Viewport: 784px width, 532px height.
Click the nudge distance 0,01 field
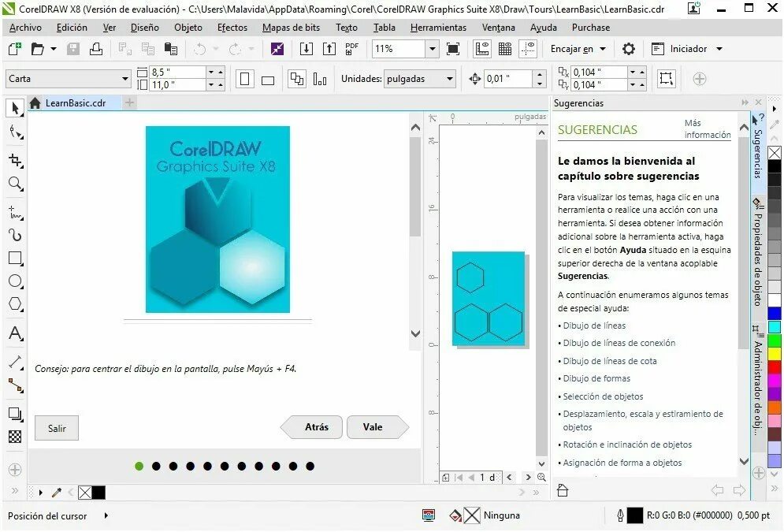coord(508,79)
